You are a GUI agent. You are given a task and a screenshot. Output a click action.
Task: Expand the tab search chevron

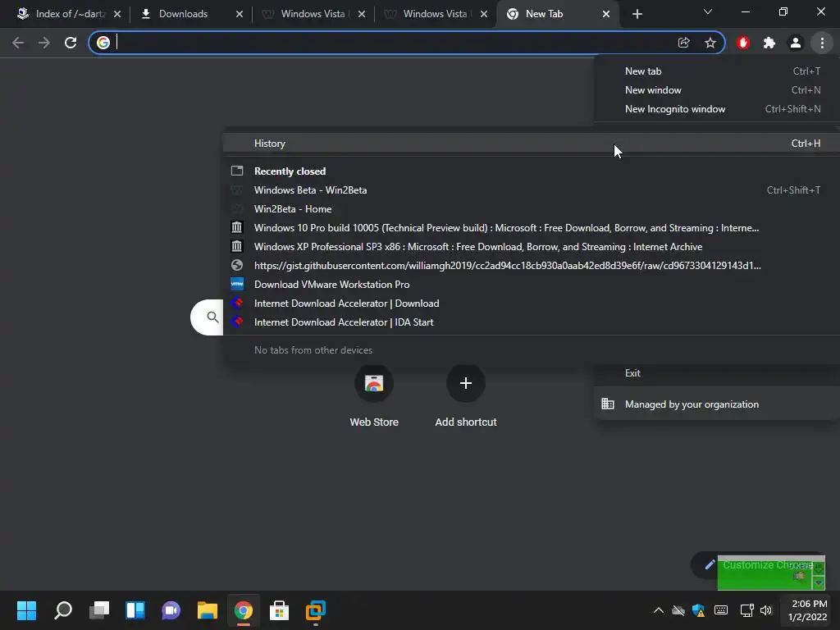(708, 11)
